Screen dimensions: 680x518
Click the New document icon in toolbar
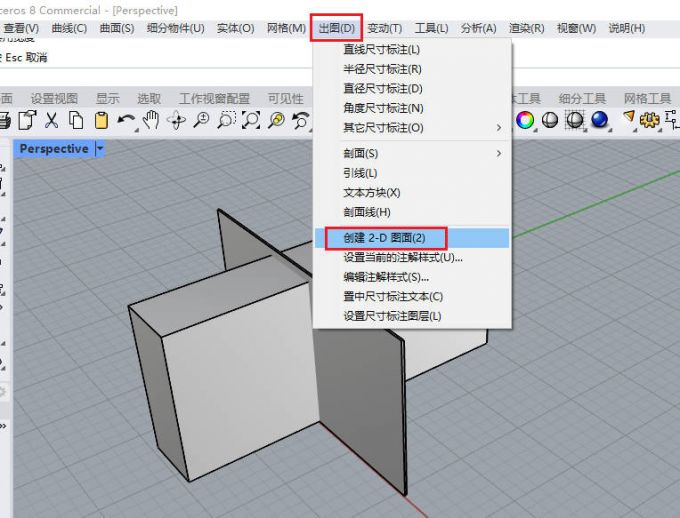27,120
